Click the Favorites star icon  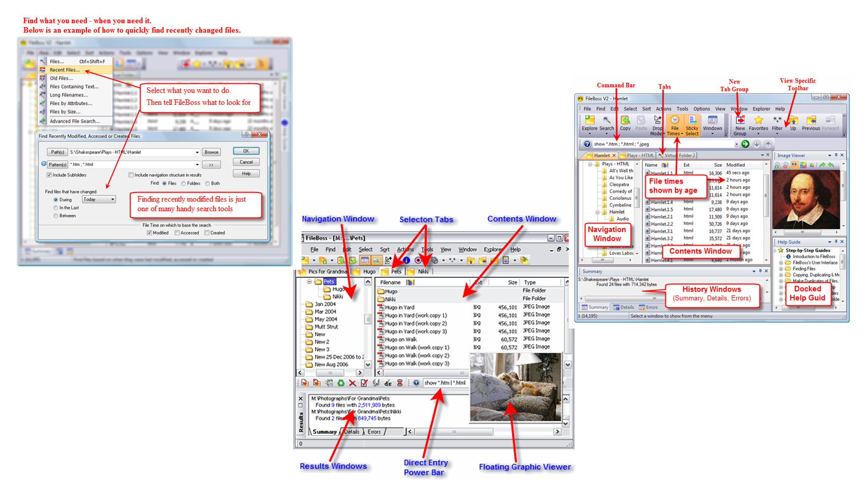(x=758, y=120)
